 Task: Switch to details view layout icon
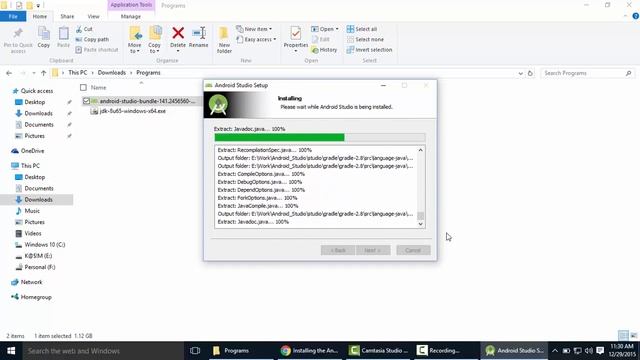tap(623, 336)
